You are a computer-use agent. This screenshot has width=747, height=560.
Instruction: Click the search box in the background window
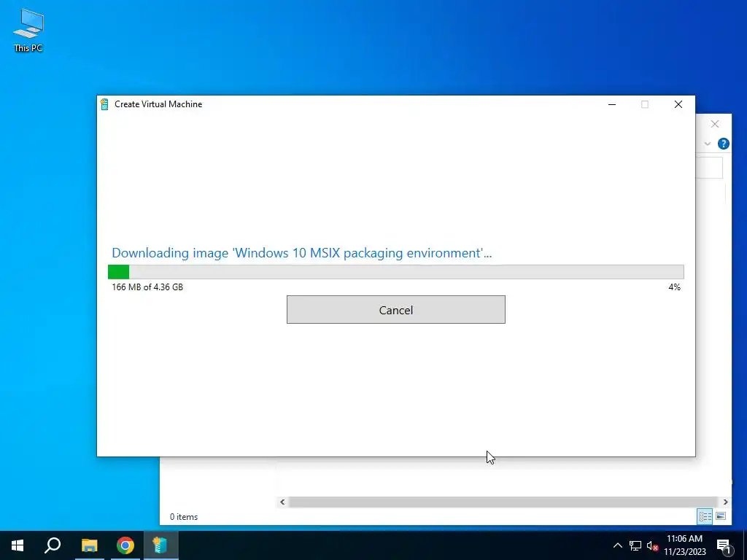pyautogui.click(x=709, y=168)
